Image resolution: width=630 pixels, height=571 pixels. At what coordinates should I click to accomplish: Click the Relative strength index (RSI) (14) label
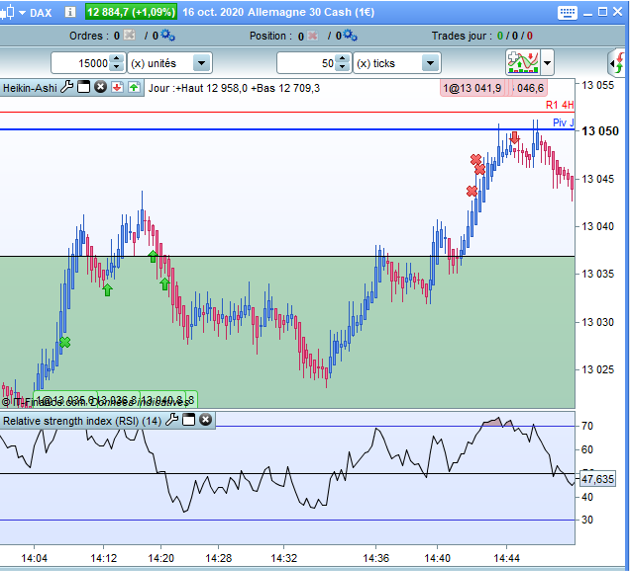click(82, 421)
